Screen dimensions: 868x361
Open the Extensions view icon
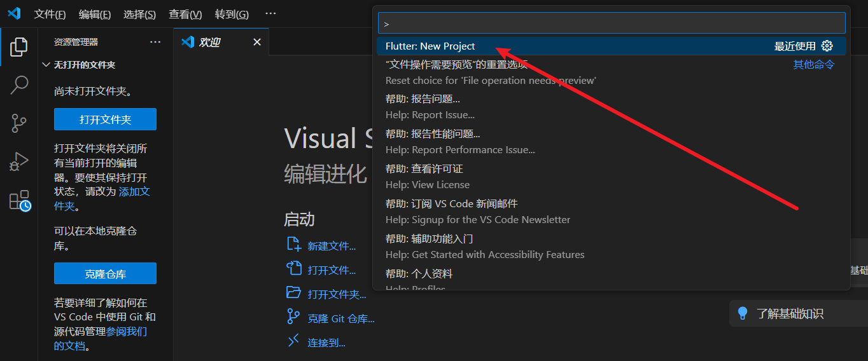pos(19,200)
